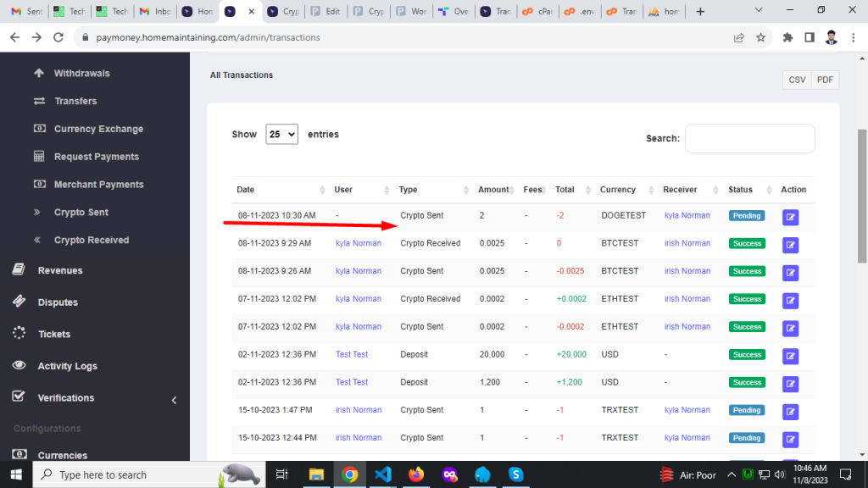Open a new browser tab

click(699, 12)
